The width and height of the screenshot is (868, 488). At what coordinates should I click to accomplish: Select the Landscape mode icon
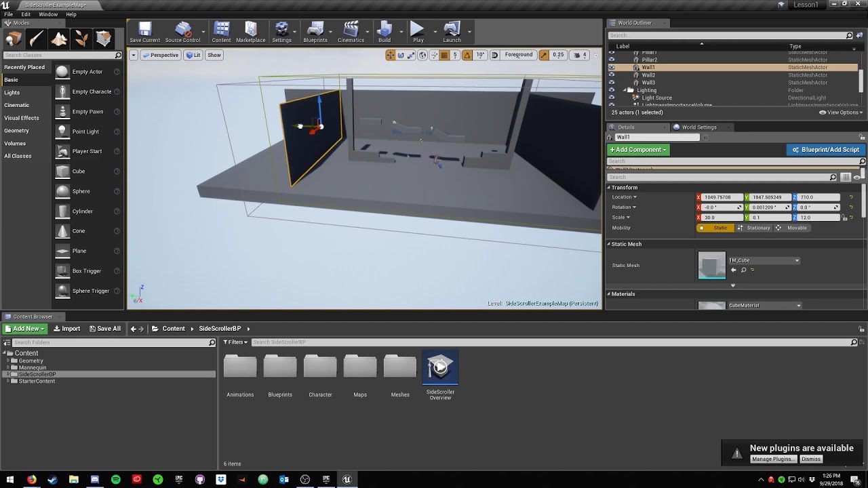point(59,39)
